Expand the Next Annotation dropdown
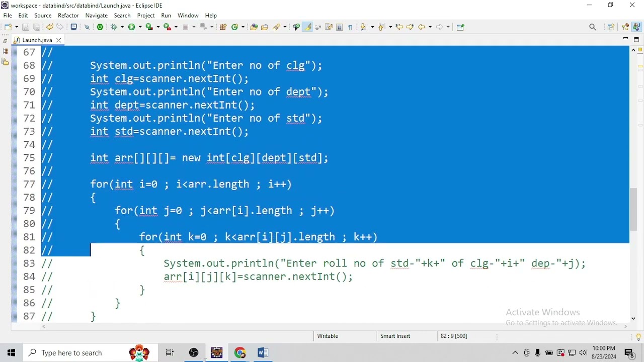This screenshot has height=362, width=644. coord(372,27)
